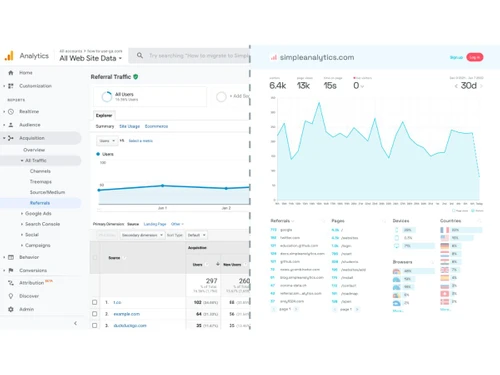Click the first device icon in Devices
Screen dimensions: 500x375
(397, 230)
